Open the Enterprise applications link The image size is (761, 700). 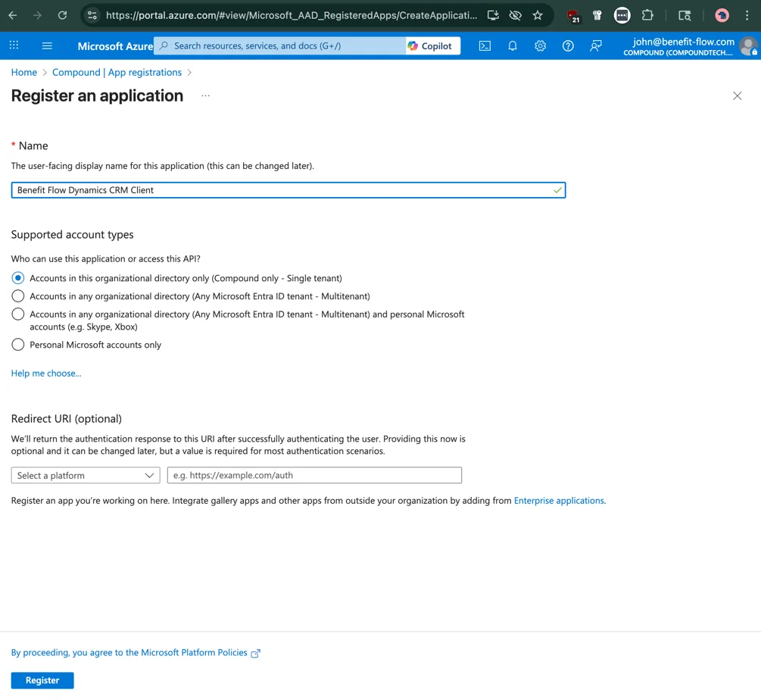[x=559, y=501]
